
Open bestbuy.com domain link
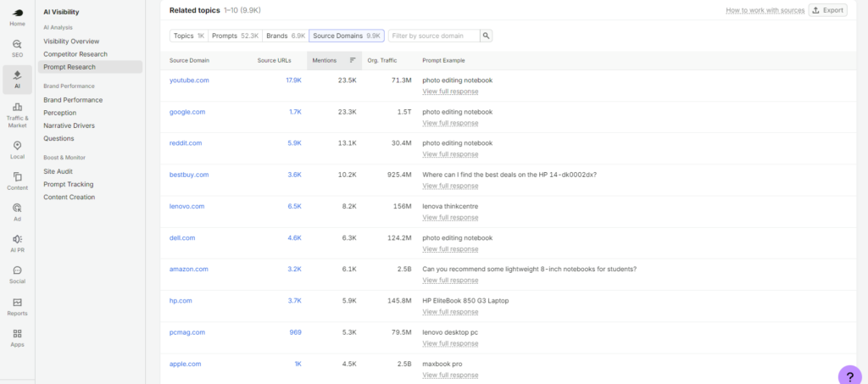click(x=189, y=175)
